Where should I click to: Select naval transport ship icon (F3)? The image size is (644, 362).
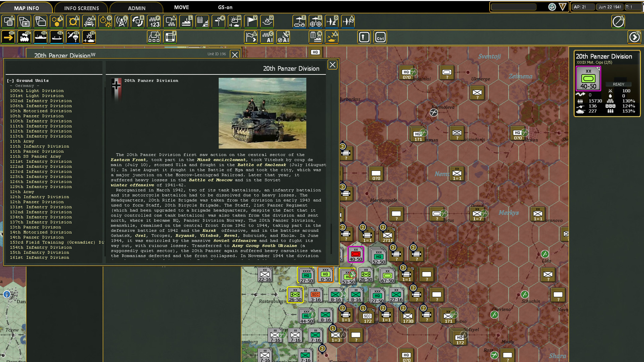[x=41, y=37]
